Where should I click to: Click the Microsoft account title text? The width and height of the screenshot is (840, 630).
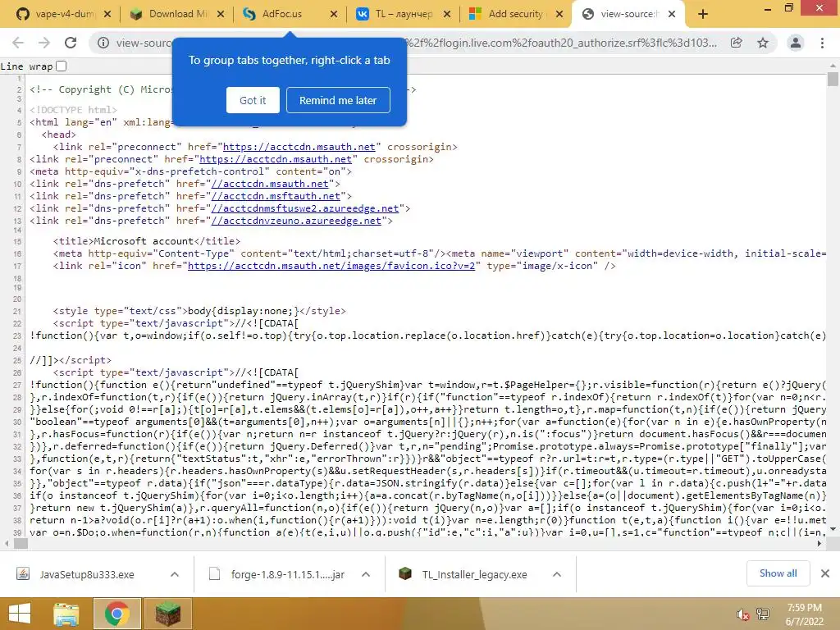click(144, 241)
